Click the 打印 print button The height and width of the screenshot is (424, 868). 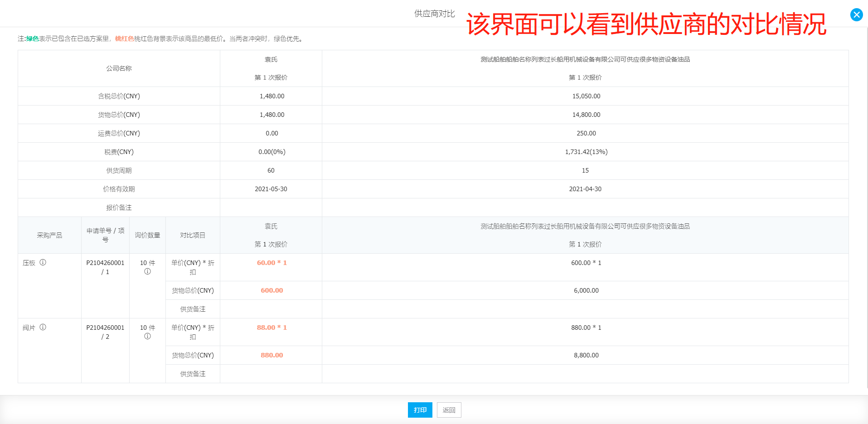point(420,410)
